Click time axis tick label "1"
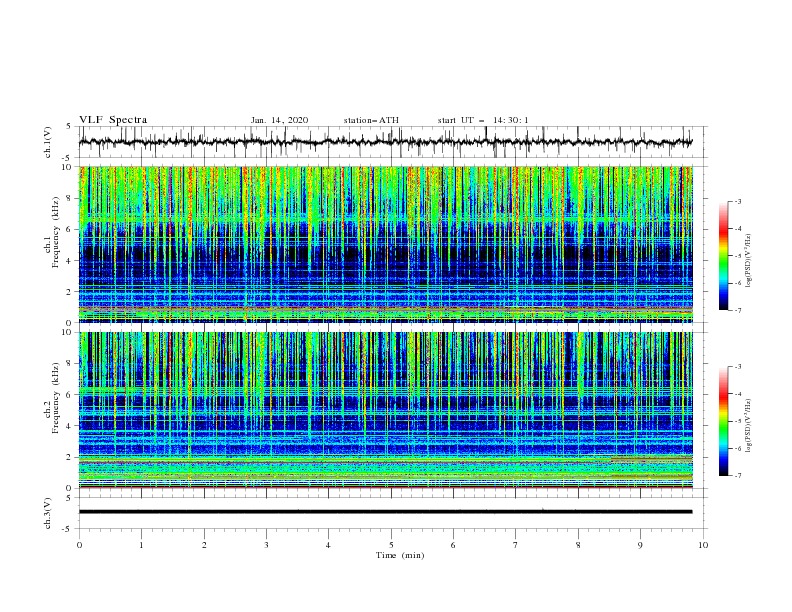The height and width of the screenshot is (612, 792). pyautogui.click(x=141, y=545)
